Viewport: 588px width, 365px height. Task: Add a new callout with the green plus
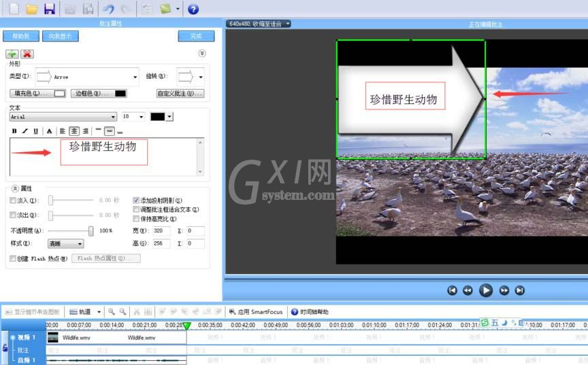pos(12,54)
